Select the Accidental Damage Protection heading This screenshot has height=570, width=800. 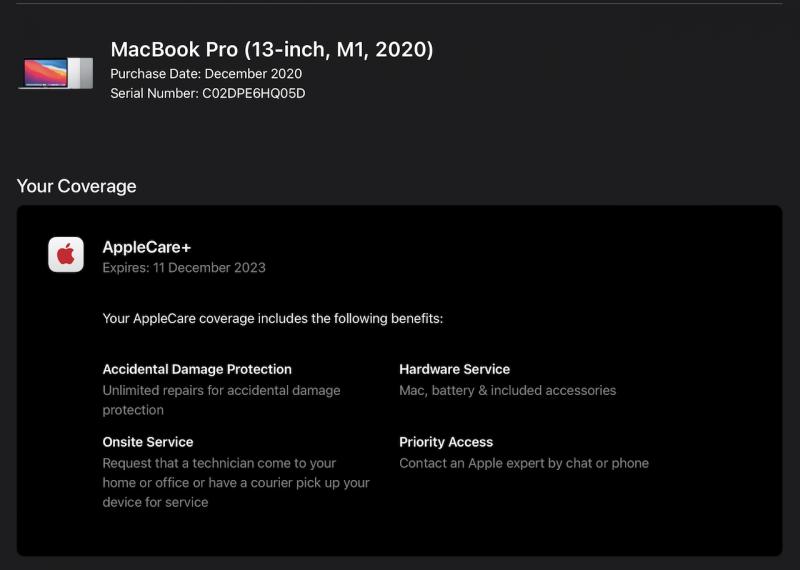(197, 369)
